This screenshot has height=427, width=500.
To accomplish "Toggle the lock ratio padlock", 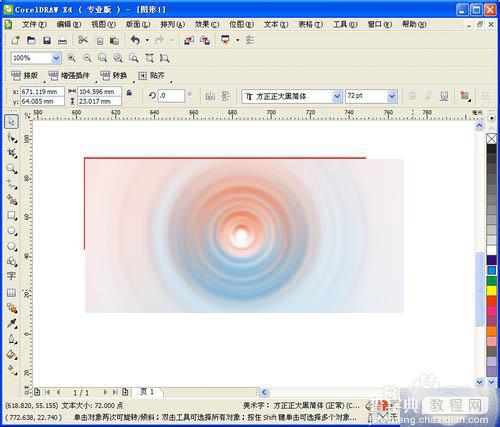I will click(130, 93).
